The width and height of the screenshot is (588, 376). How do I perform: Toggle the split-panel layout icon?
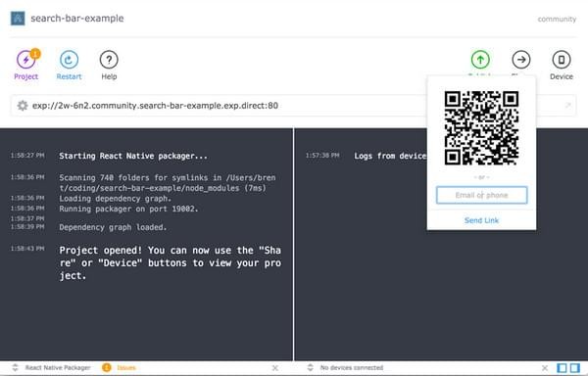[x=575, y=368]
